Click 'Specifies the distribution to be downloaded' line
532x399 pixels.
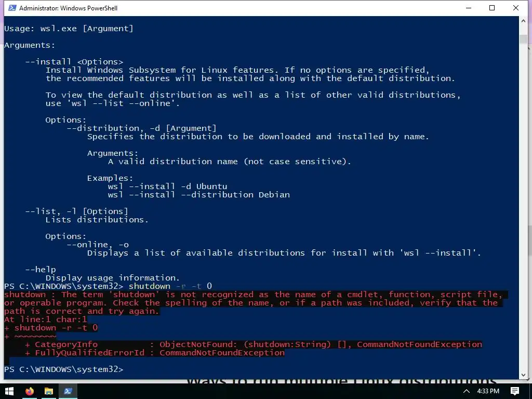(x=258, y=137)
